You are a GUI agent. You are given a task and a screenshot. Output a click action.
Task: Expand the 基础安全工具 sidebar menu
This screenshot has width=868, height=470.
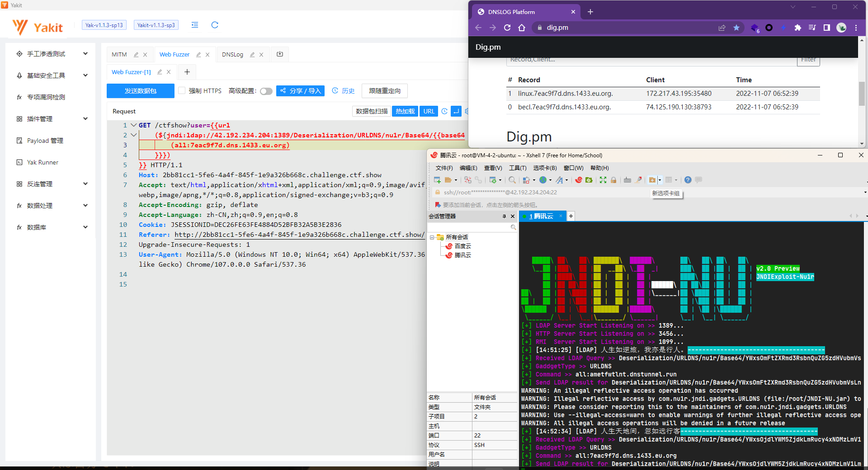(85, 75)
